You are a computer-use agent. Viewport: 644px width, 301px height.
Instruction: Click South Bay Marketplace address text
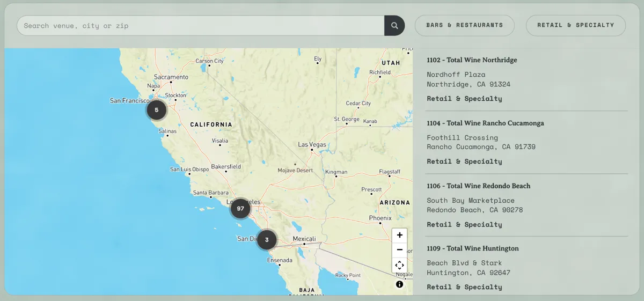pos(471,201)
